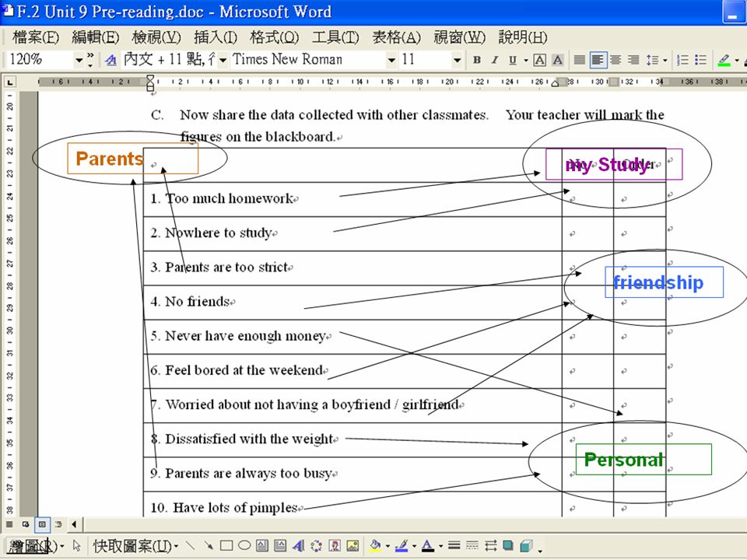Open the 編輯(E) Edit menu

(x=95, y=37)
